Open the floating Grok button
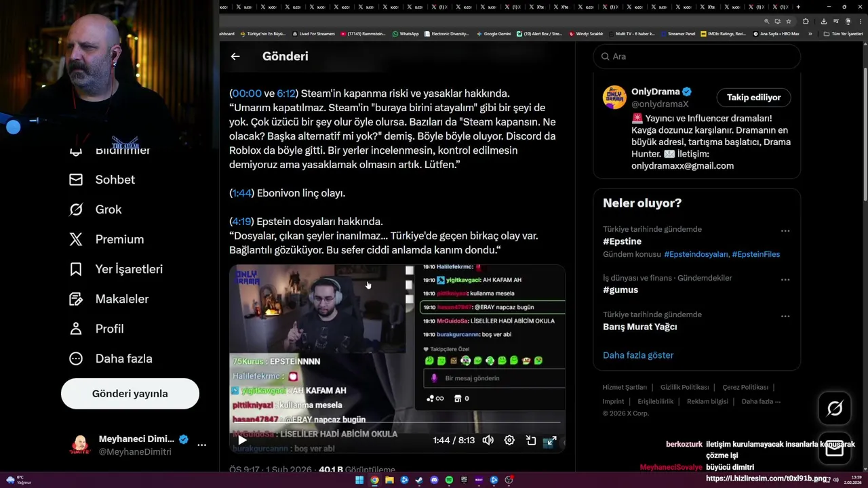This screenshot has width=868, height=488. tap(835, 408)
